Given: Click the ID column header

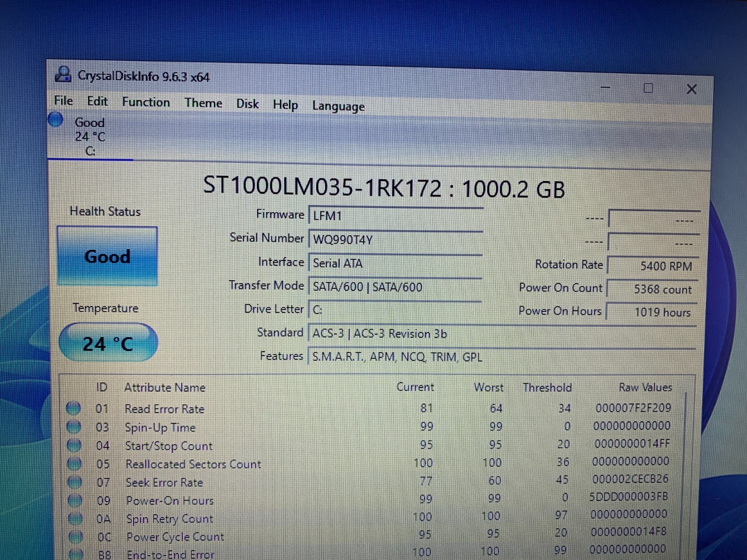Looking at the screenshot, I should tap(102, 387).
